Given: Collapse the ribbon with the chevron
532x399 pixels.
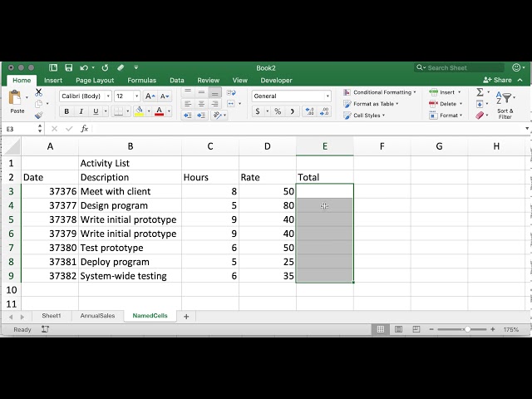Looking at the screenshot, I should (520, 80).
